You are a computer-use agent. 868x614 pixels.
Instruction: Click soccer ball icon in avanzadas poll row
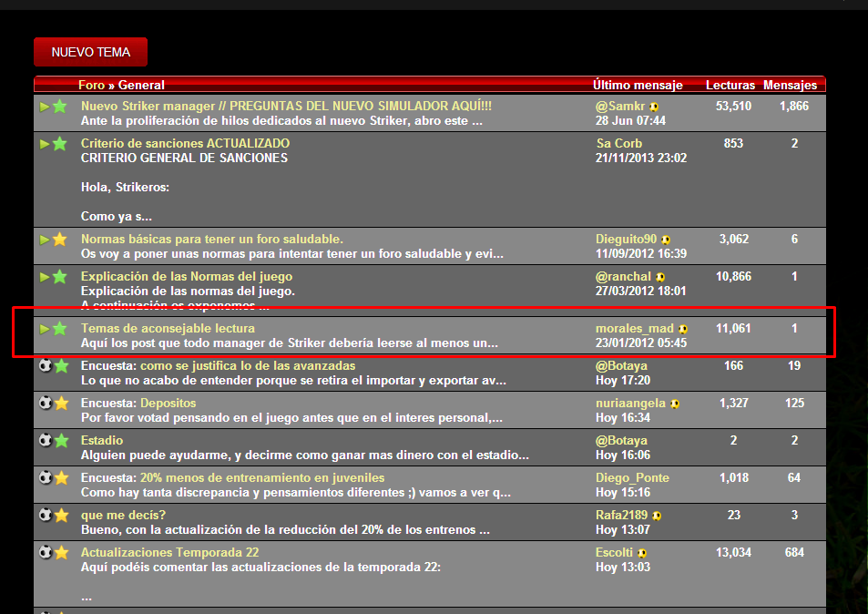(46, 365)
